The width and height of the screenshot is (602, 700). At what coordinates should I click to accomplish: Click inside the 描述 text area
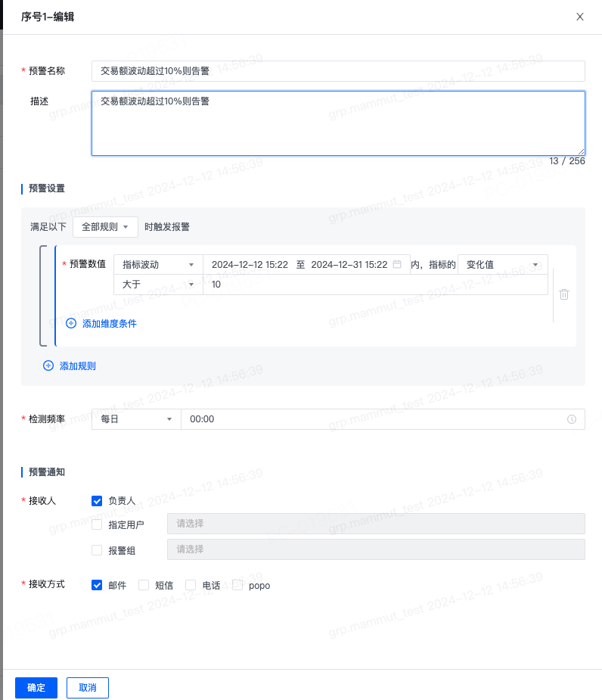(x=338, y=123)
